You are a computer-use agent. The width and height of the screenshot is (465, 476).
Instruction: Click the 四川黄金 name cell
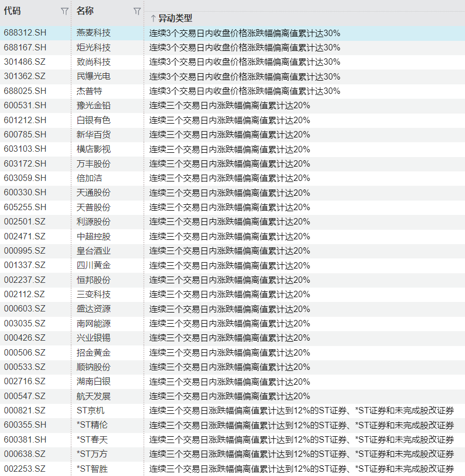point(93,265)
